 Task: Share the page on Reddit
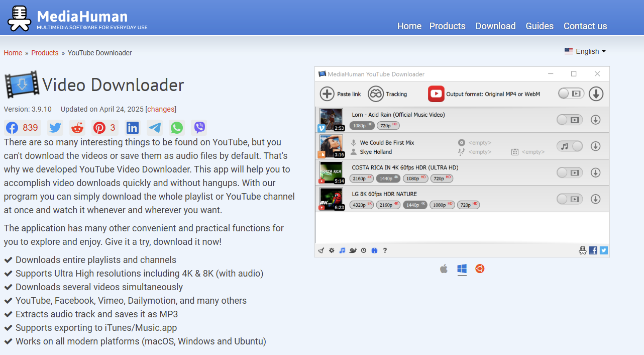click(77, 127)
